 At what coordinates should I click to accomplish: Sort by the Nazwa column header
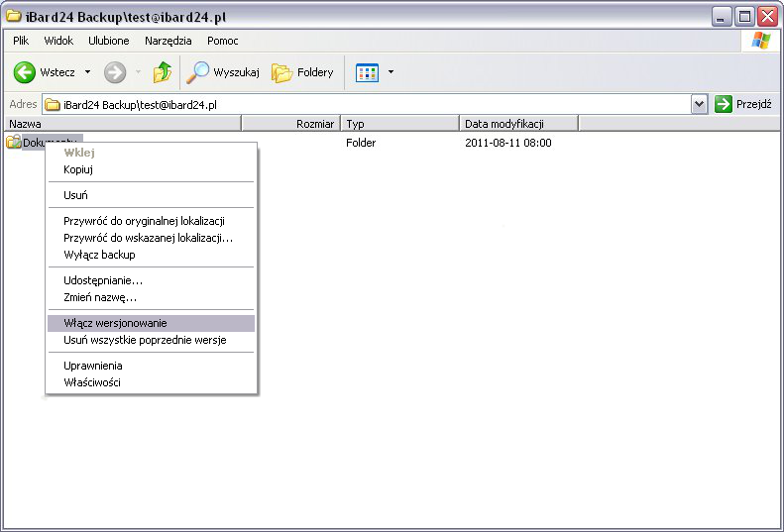pos(123,124)
